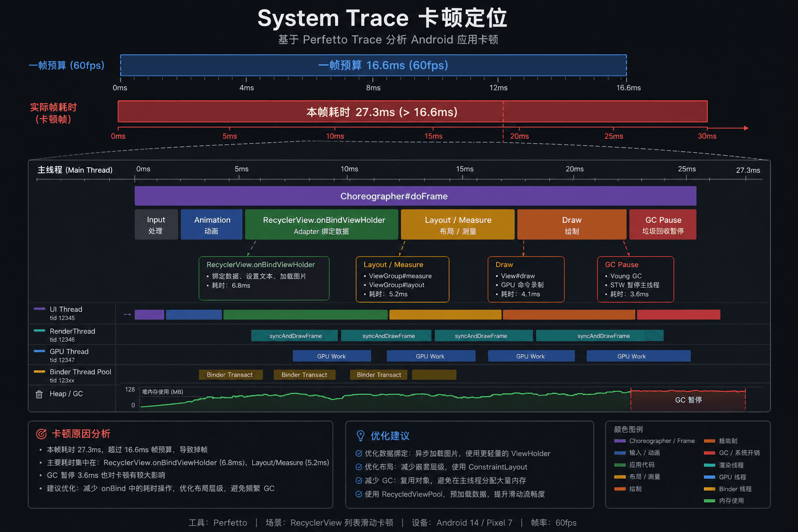Select the Animation 动画 slice
Image resolution: width=798 pixels, height=532 pixels.
[211, 224]
